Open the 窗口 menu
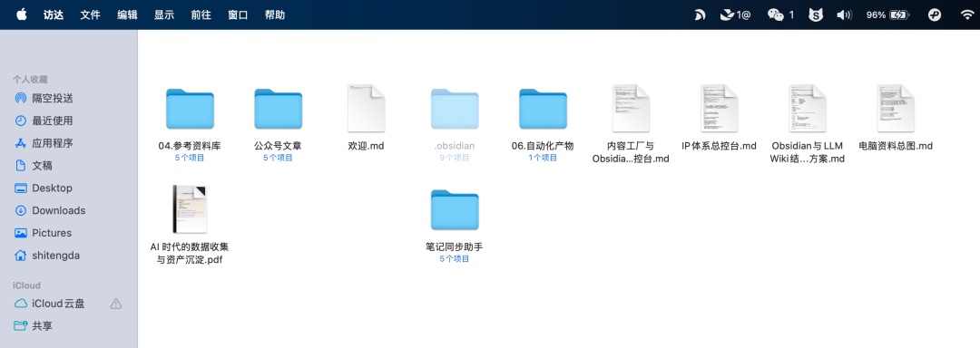Screen dimensions: 980x348 pos(238,15)
